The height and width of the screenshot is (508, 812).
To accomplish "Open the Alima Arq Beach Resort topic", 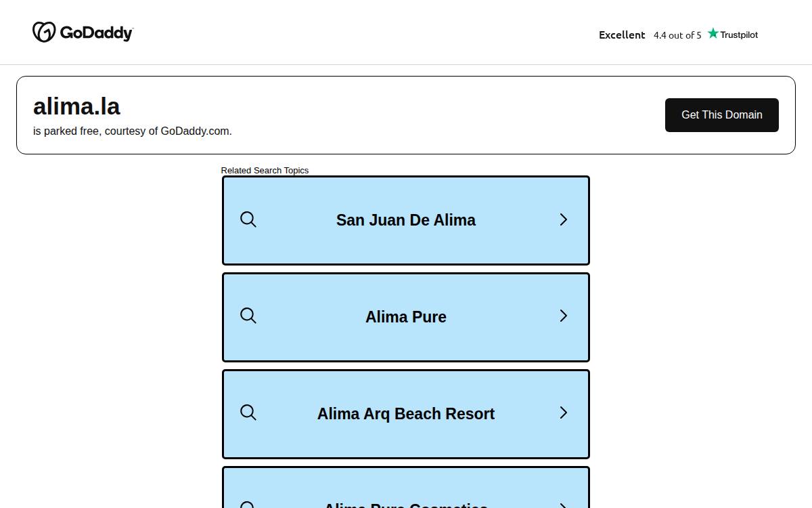I will (406, 414).
